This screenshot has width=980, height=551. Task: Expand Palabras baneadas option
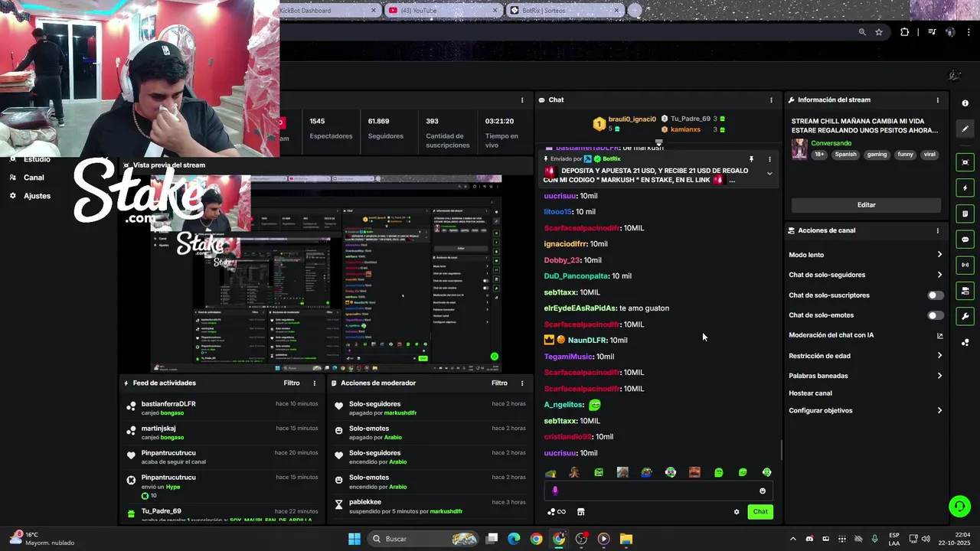click(866, 376)
